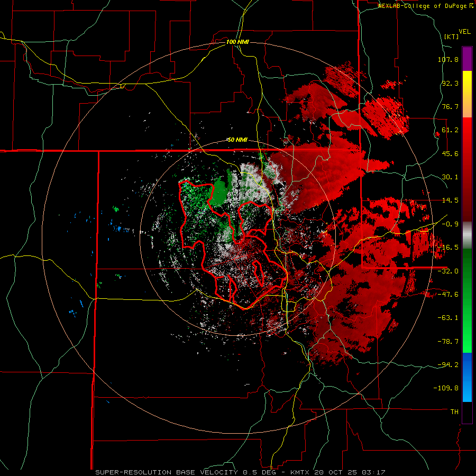This screenshot has height=476, width=476.
Task: Click the 92.3 velocity scale value
Action: pyautogui.click(x=450, y=83)
